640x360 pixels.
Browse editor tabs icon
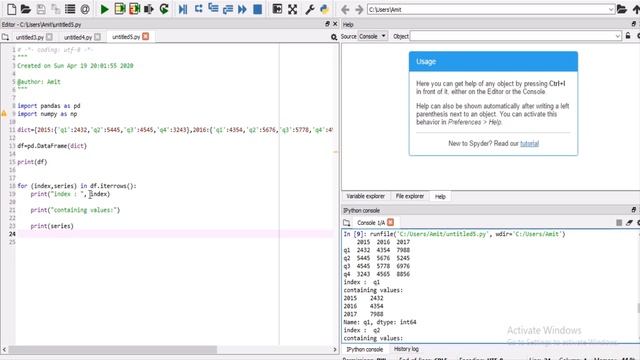pos(5,37)
